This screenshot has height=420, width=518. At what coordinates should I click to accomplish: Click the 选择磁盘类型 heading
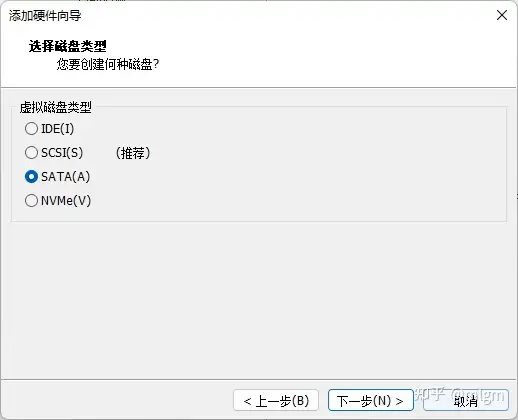click(68, 46)
